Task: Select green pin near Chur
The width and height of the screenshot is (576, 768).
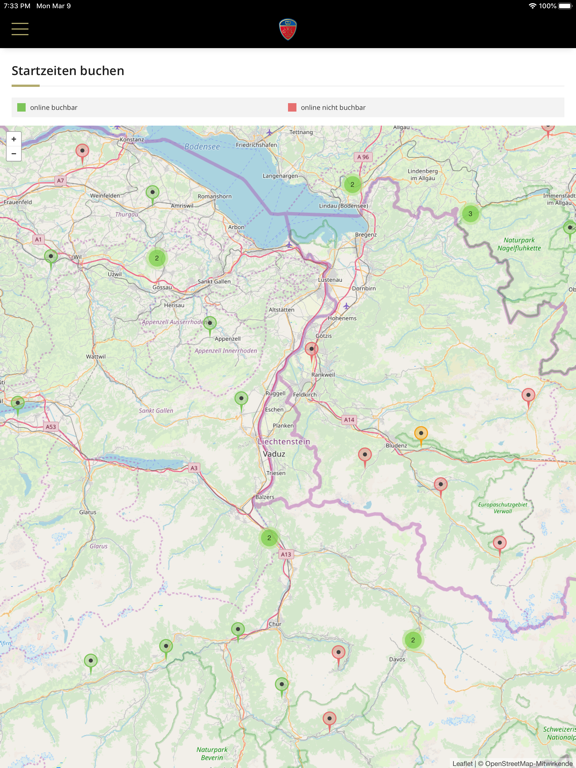Action: 238,631
